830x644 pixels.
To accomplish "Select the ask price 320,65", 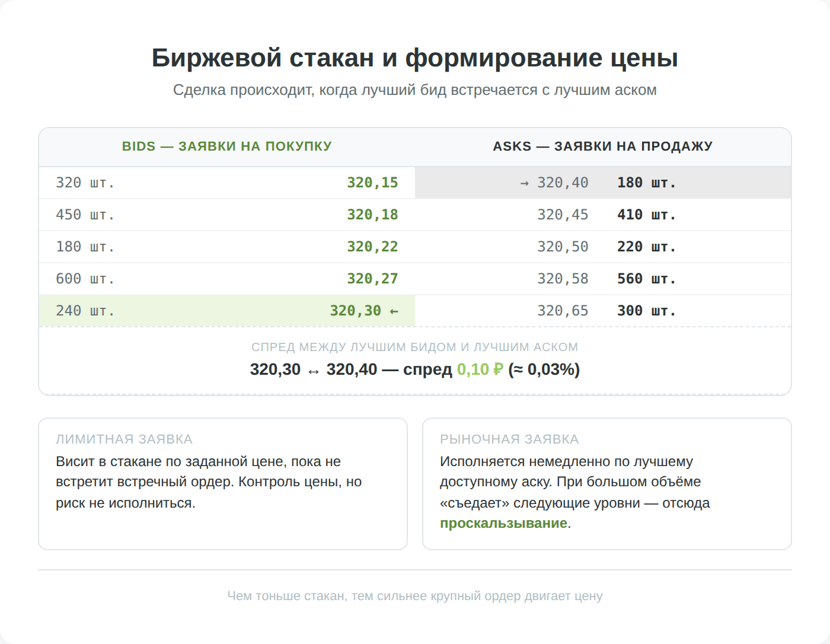I will (x=563, y=311).
